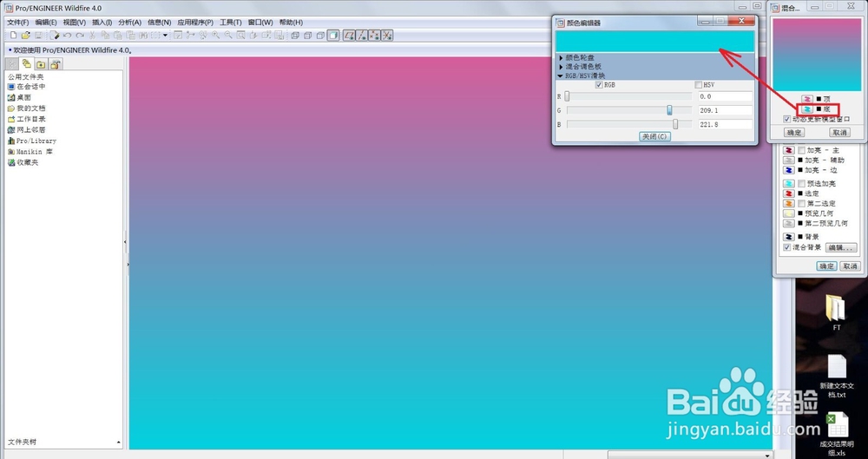
Task: Click the G slider handle
Action: (x=669, y=110)
